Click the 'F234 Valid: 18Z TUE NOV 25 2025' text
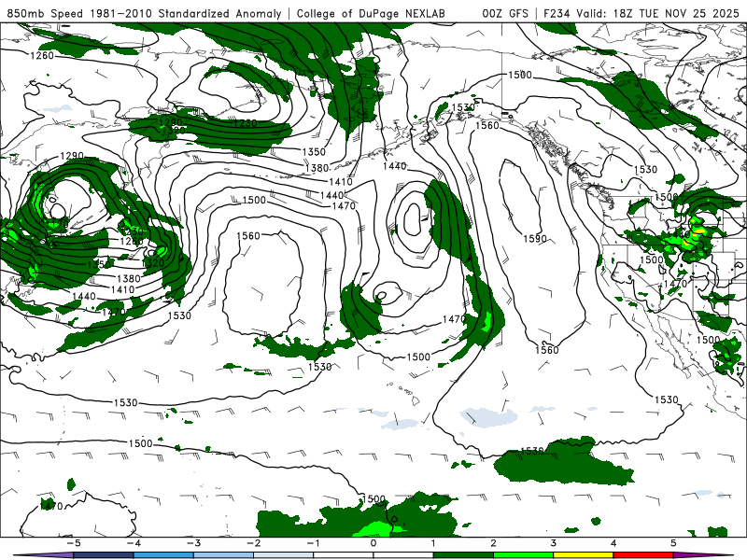The height and width of the screenshot is (560, 747). click(x=641, y=13)
